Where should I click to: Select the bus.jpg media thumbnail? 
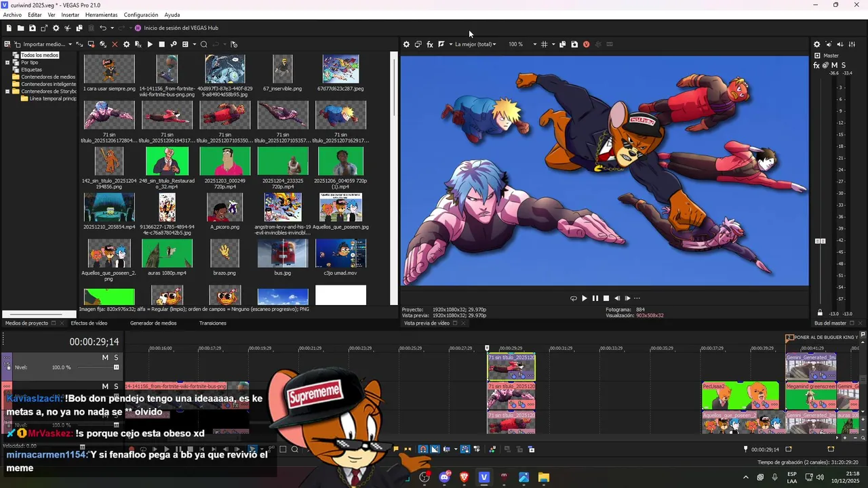pos(283,253)
